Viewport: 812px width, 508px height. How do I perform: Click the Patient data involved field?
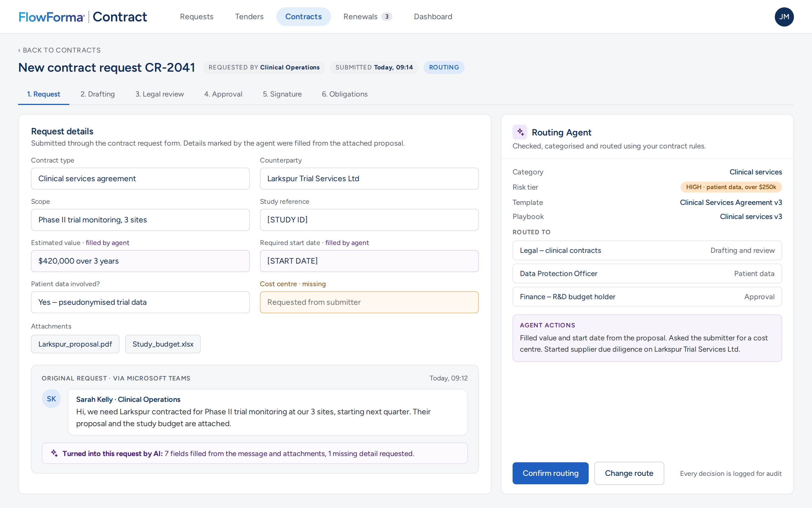pos(140,302)
